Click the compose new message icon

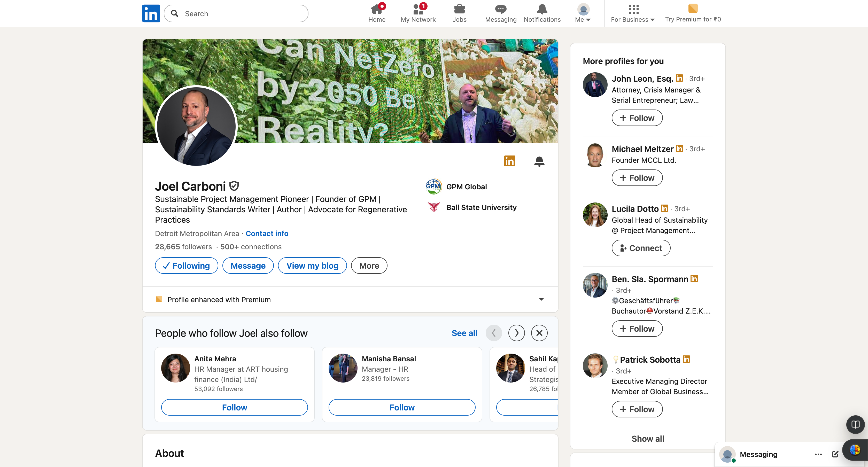(835, 454)
